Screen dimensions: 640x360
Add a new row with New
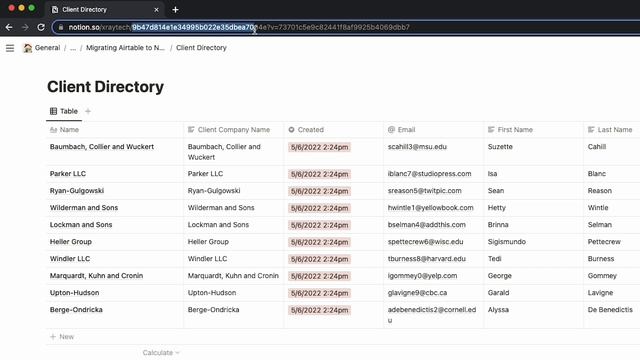tap(62, 337)
